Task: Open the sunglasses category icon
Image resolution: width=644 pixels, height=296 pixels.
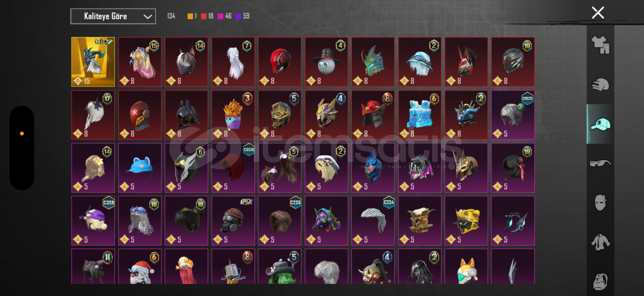Action: coord(600,163)
